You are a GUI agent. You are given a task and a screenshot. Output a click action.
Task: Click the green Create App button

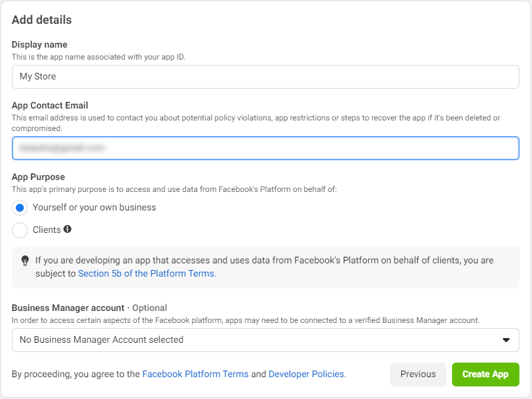point(485,375)
